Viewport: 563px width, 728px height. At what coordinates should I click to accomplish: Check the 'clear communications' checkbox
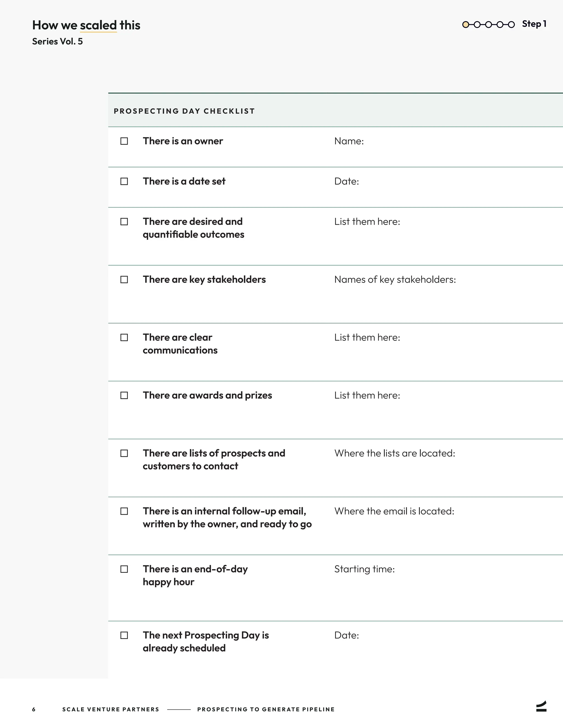(x=124, y=337)
